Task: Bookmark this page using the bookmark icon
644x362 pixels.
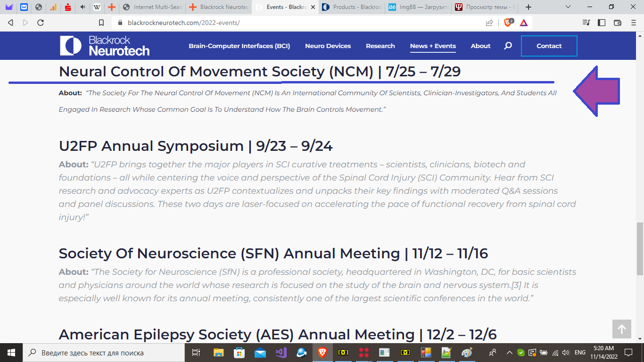Action: point(101,22)
